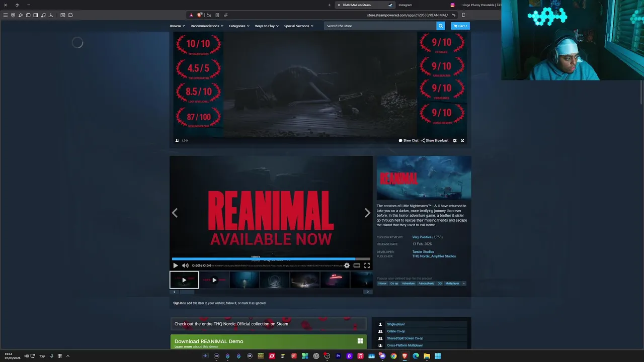Screen dimensions: 644x362
Task: Click the volume icon in system tray
Action: pos(26,356)
